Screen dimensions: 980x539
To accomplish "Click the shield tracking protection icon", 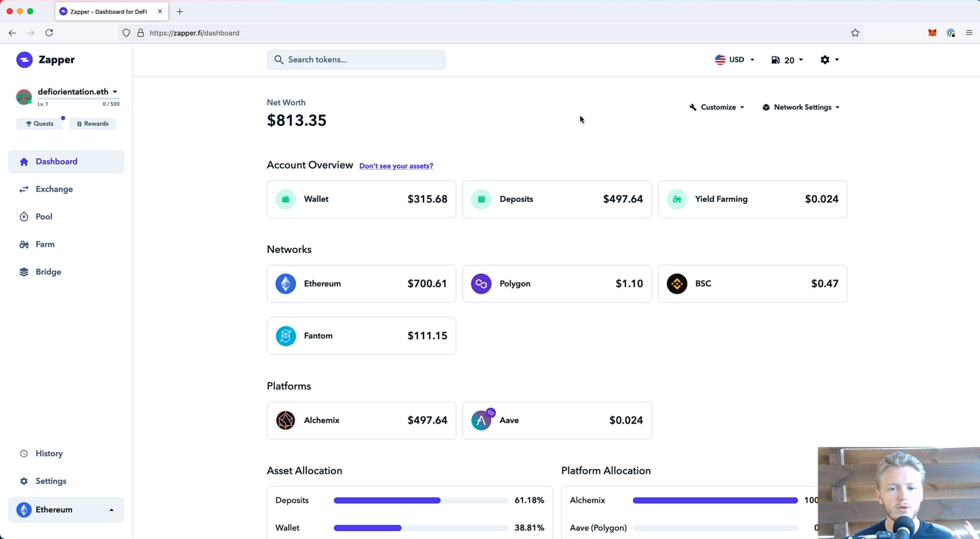I will pyautogui.click(x=126, y=33).
